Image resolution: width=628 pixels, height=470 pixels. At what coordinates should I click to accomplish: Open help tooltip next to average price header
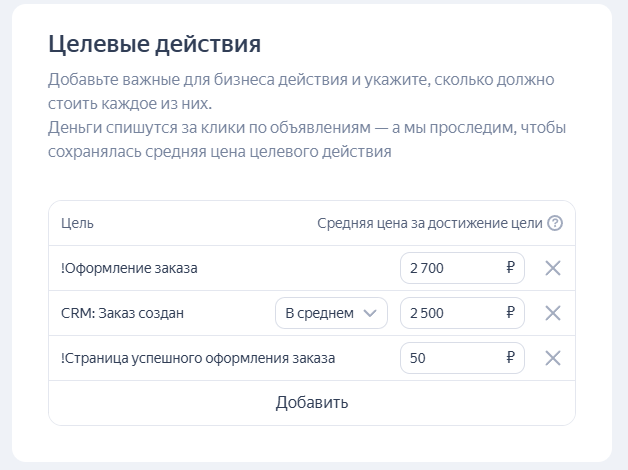coord(555,223)
